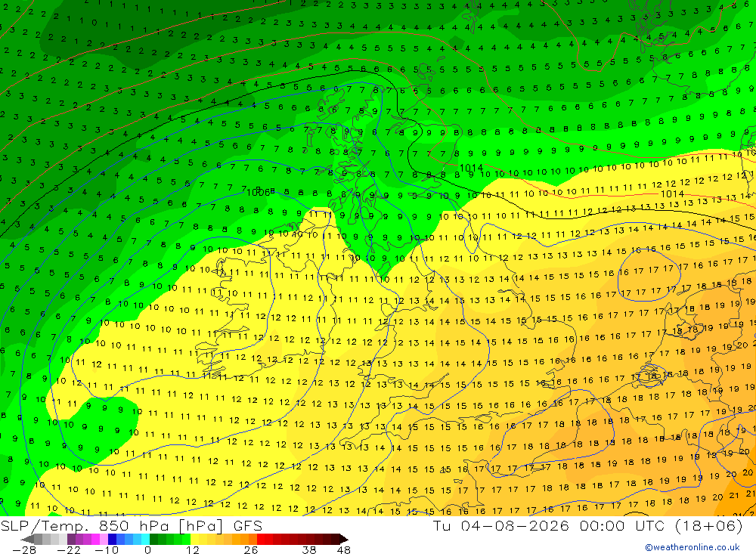Open the weatheronline.co.uk copyright link

pos(692,547)
